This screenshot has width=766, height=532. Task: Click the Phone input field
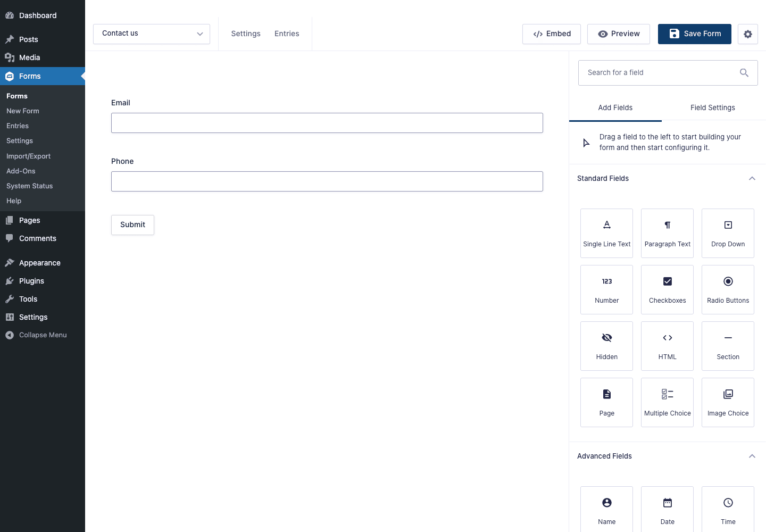[x=327, y=181]
